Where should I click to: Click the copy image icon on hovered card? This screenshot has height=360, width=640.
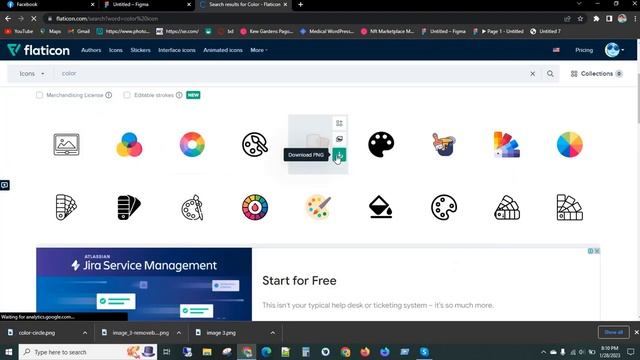point(339,139)
